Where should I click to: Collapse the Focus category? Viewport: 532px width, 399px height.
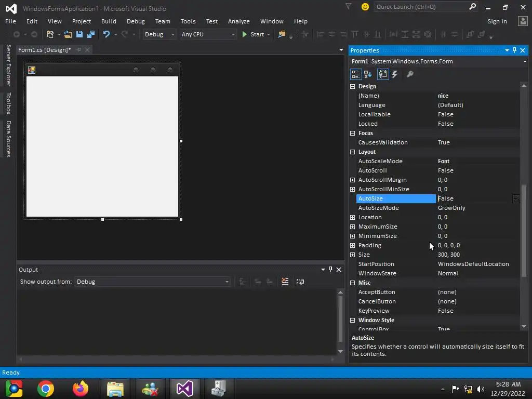point(353,134)
